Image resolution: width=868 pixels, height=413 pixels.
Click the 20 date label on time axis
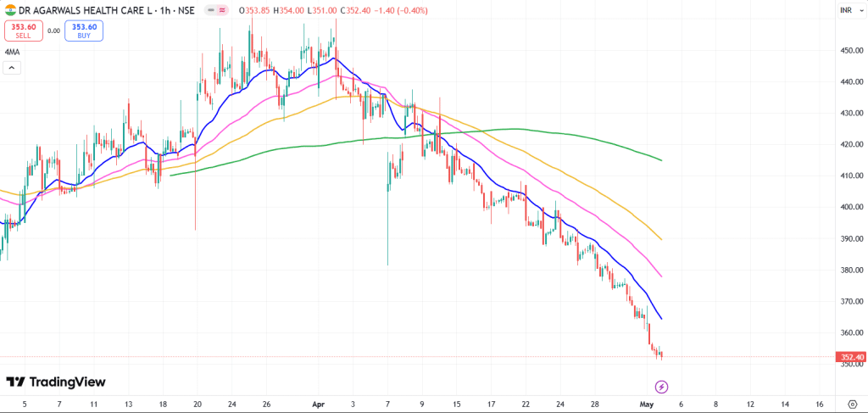tap(197, 405)
